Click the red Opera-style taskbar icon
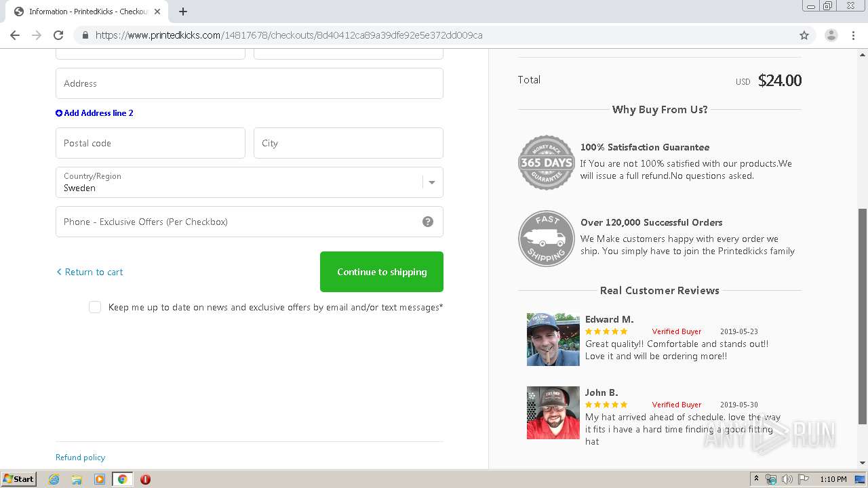The width and height of the screenshot is (868, 488). 145,479
